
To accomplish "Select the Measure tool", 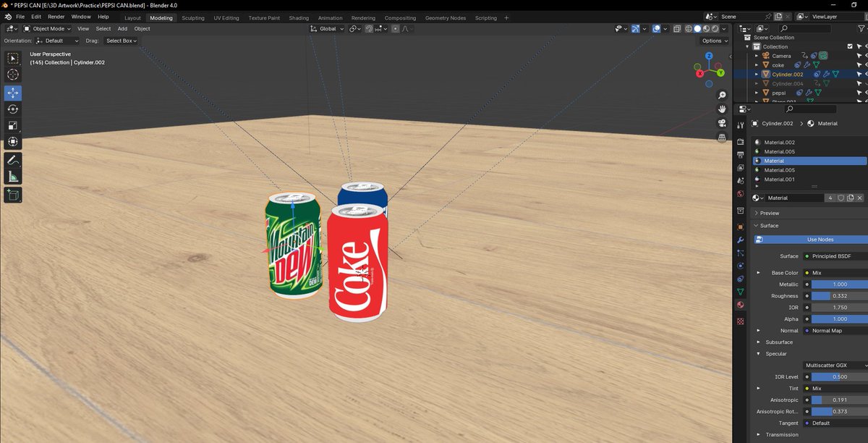I will 13,177.
